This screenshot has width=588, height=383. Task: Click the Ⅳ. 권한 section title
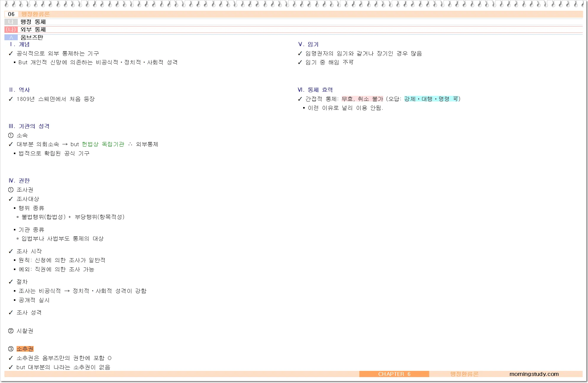click(19, 181)
